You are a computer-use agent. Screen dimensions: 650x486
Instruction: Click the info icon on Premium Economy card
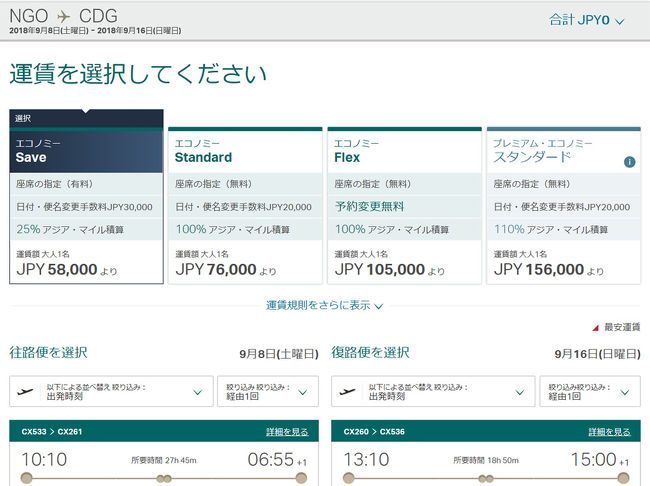pyautogui.click(x=629, y=162)
